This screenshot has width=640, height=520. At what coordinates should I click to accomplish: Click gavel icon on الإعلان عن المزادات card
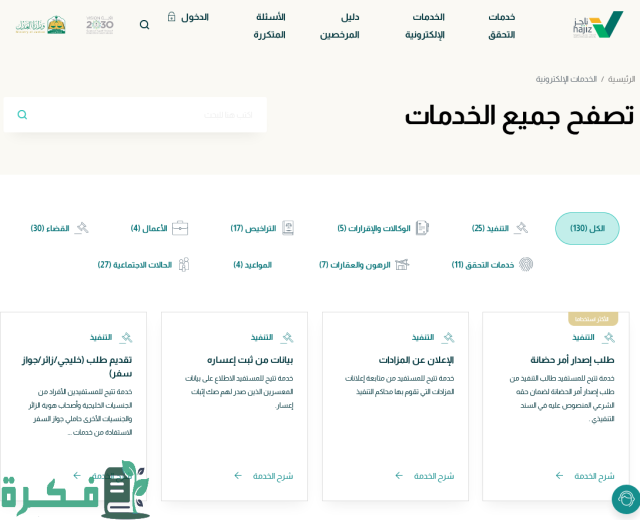coord(448,338)
